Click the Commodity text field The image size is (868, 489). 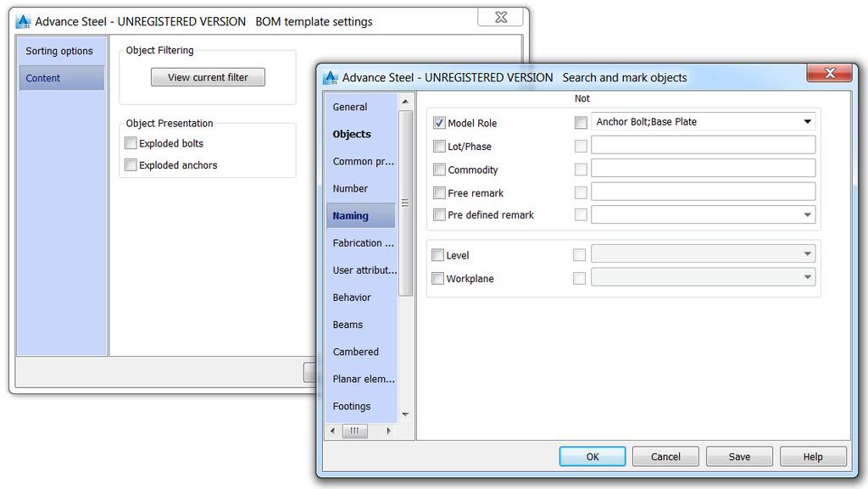tap(703, 168)
